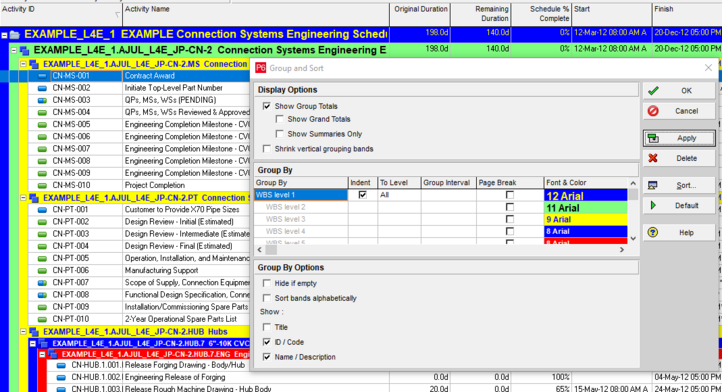722x392 pixels.
Task: Click the OK button with green checkmark
Action: point(679,91)
